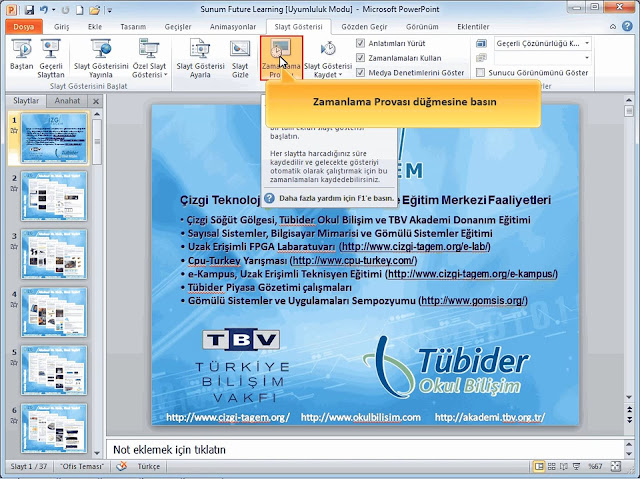Viewport: 640px width, 479px height.
Task: Click the notes field 'Not eklemek için tıklatın'
Action: click(x=363, y=450)
